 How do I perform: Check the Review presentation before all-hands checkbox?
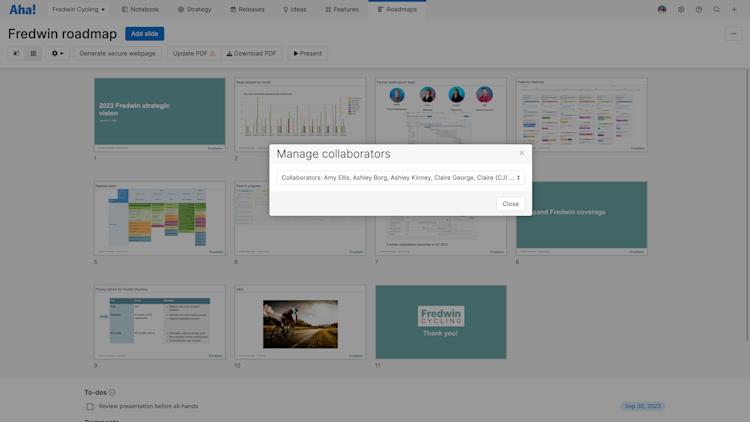[90, 407]
